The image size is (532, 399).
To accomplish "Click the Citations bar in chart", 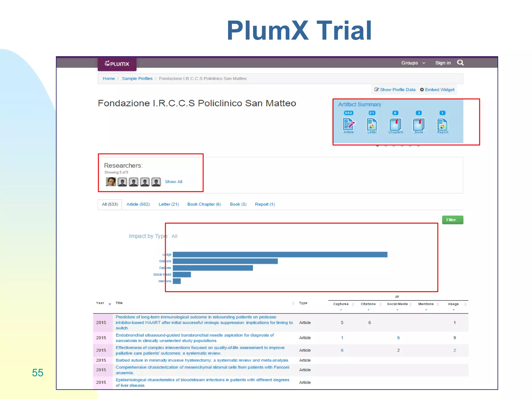I will [x=225, y=261].
